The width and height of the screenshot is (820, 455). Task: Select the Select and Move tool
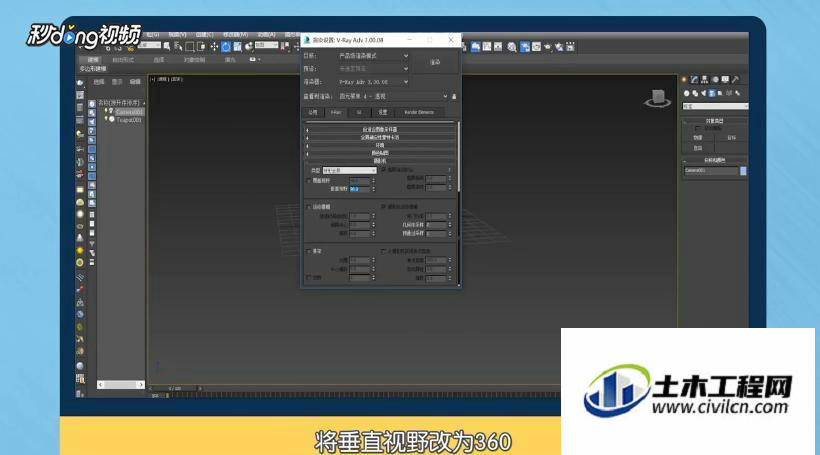point(214,47)
